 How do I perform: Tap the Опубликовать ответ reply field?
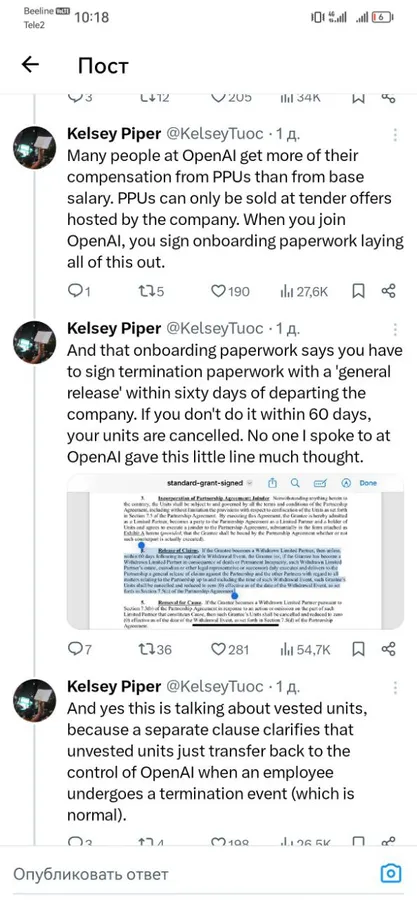coord(189,874)
